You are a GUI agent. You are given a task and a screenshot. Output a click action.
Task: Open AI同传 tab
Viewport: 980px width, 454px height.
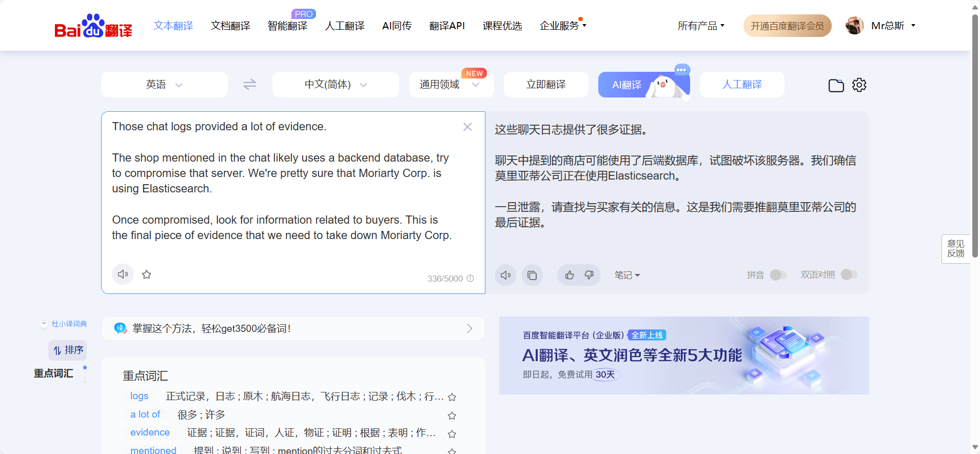397,26
